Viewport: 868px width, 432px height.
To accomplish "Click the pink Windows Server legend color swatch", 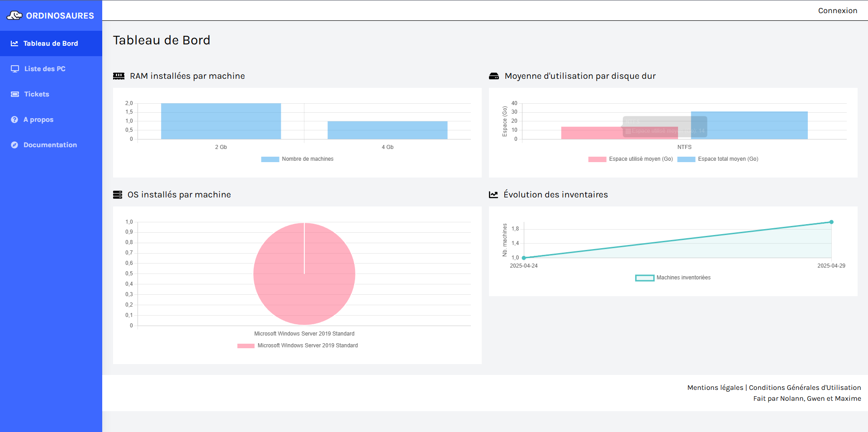I will tap(246, 346).
